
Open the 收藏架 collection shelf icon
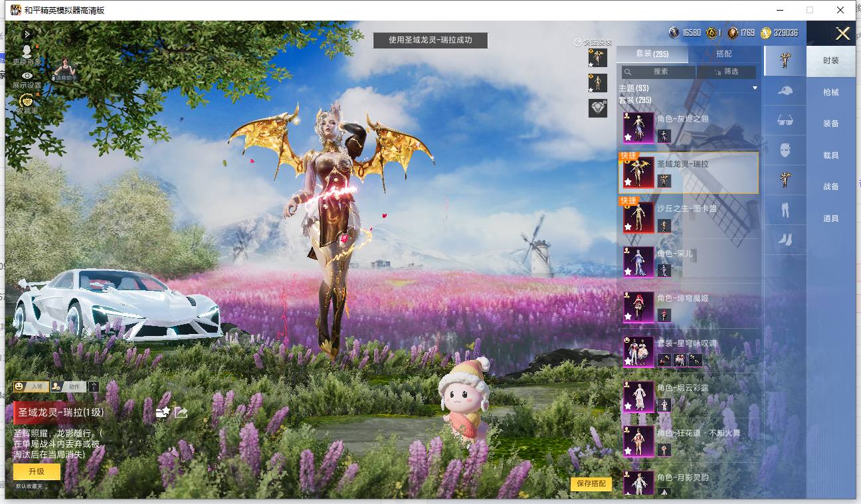pos(27,104)
